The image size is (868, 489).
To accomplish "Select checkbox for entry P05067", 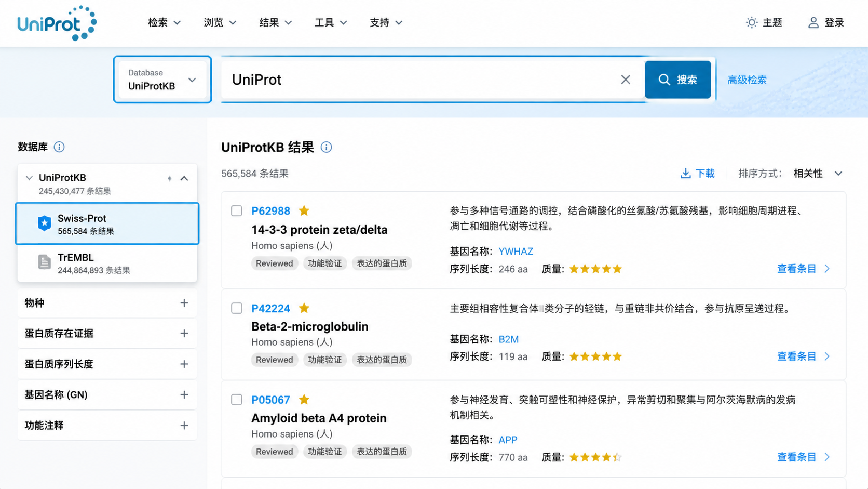I will [237, 400].
